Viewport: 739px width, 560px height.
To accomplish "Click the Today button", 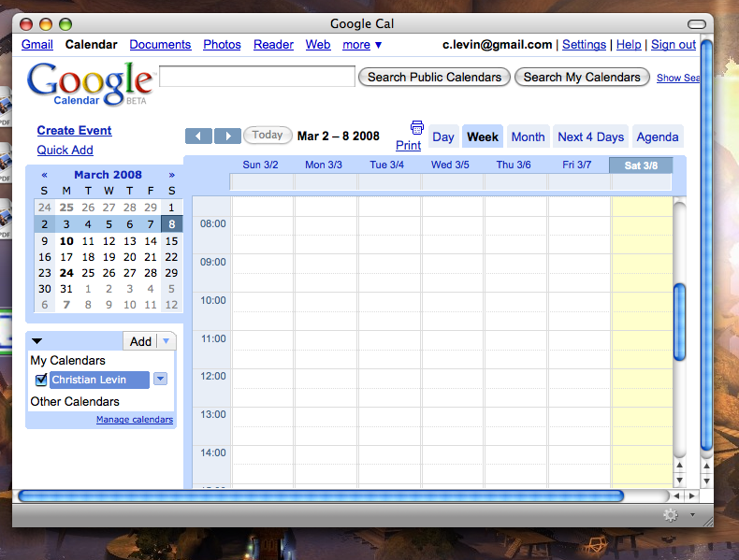I will point(268,136).
